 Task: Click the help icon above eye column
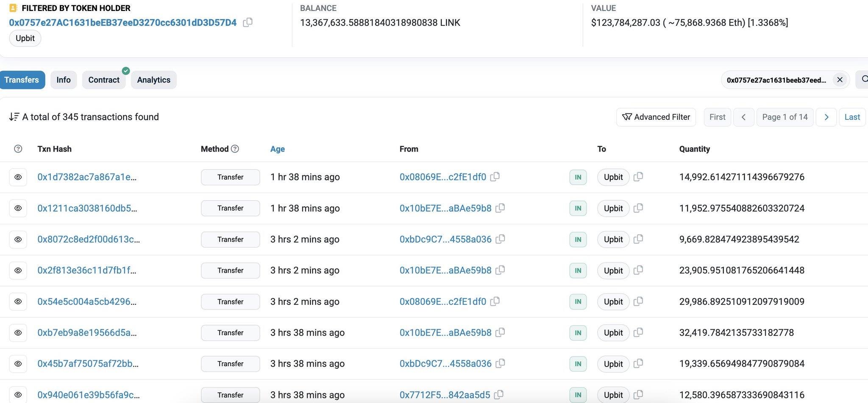point(18,149)
